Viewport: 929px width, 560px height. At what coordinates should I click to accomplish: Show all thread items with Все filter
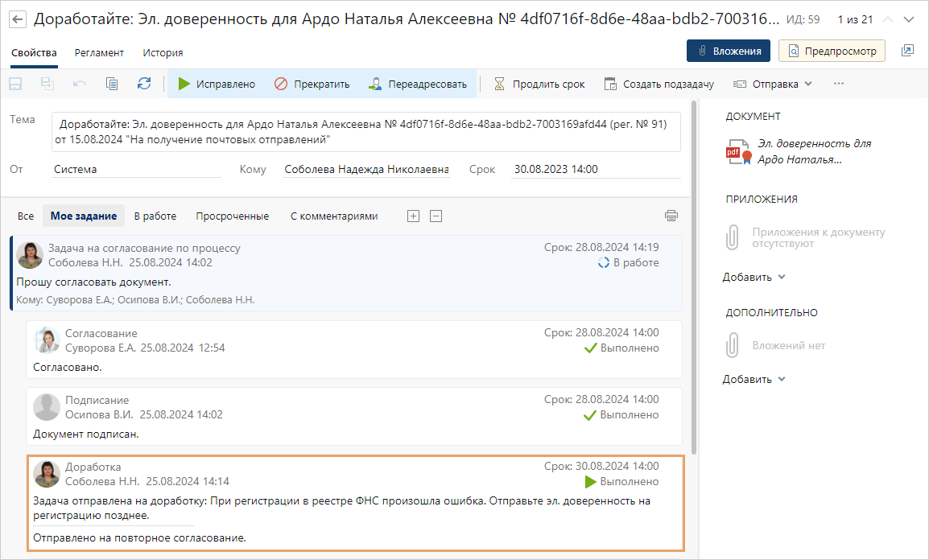[x=26, y=216]
